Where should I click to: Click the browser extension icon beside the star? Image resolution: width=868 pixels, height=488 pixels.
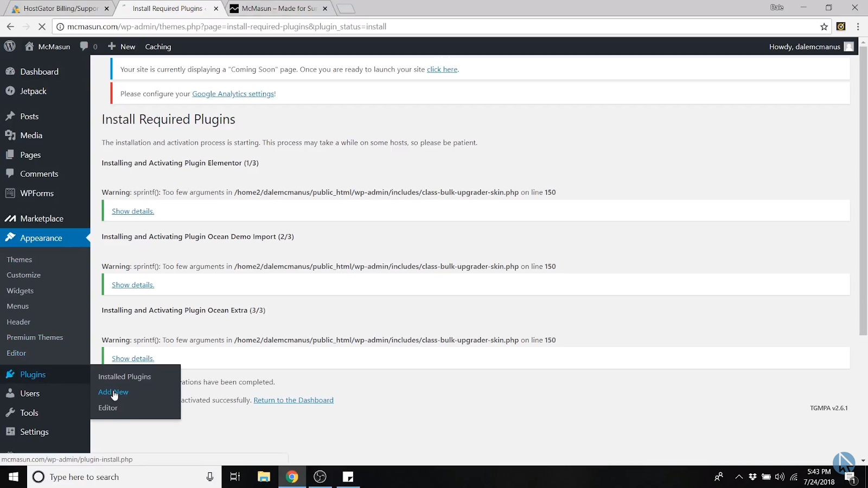pyautogui.click(x=841, y=27)
